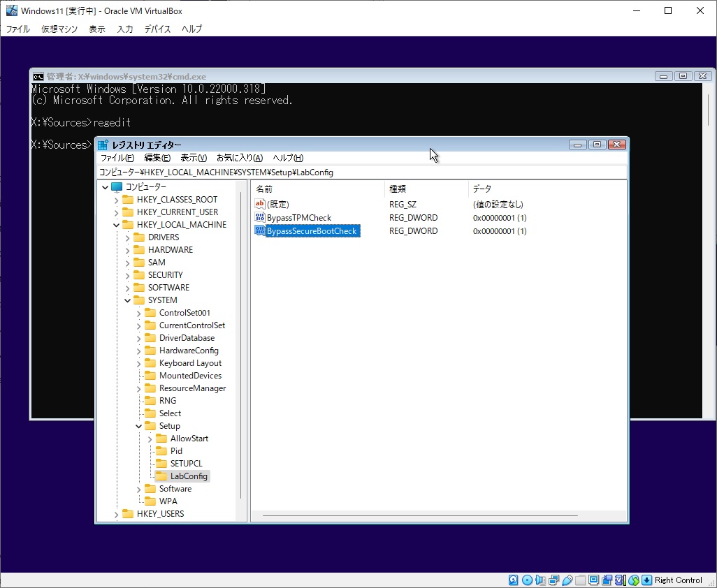Image resolution: width=717 pixels, height=588 pixels.
Task: Select the Keyboard Layout key
Action: coord(190,363)
